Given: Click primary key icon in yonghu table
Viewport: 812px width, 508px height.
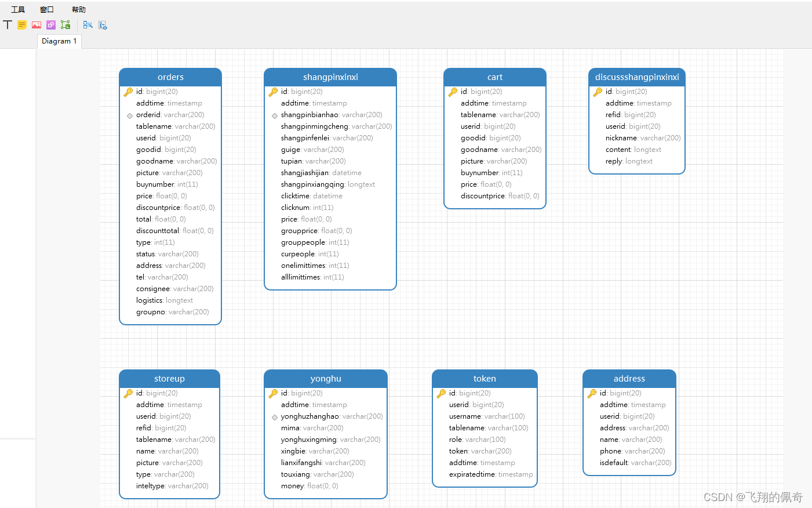Looking at the screenshot, I should coord(274,393).
